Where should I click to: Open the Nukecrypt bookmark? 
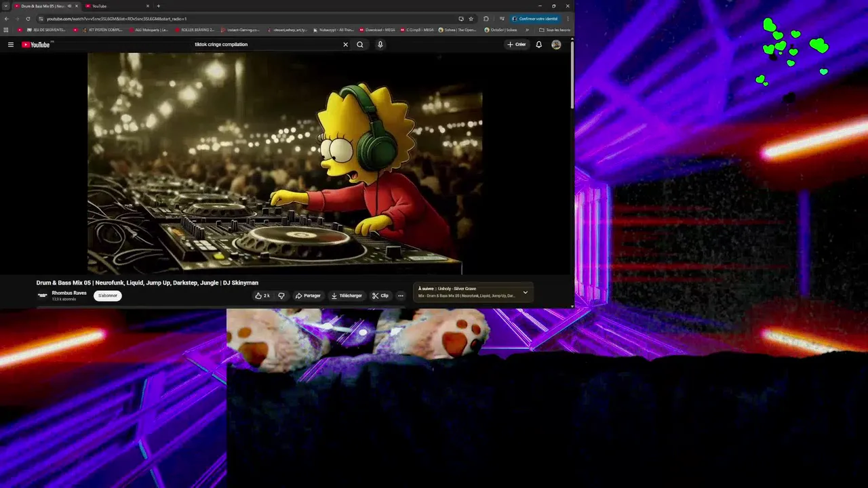(333, 30)
